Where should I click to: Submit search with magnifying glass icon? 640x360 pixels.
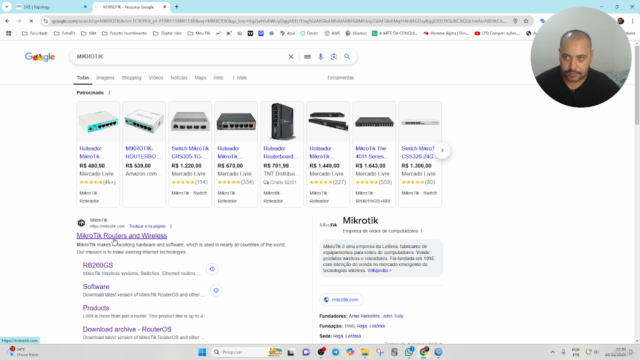coord(347,57)
